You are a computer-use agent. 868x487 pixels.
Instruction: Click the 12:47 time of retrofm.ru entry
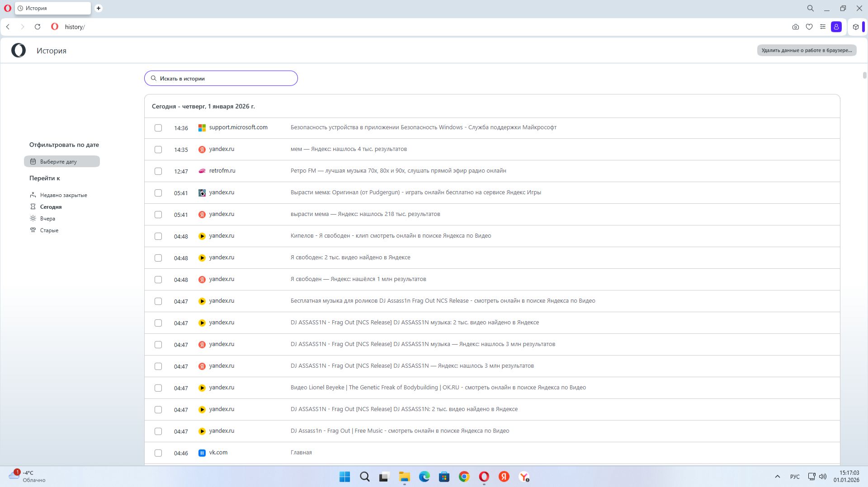pyautogui.click(x=181, y=172)
